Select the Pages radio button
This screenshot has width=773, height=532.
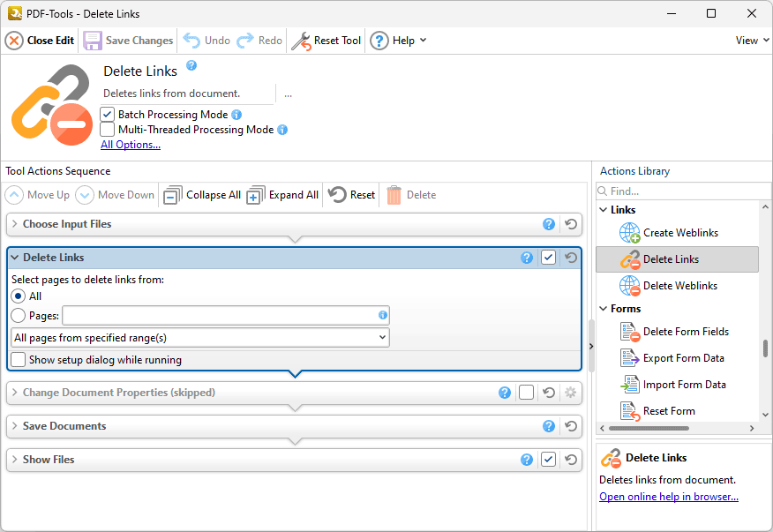coord(19,316)
